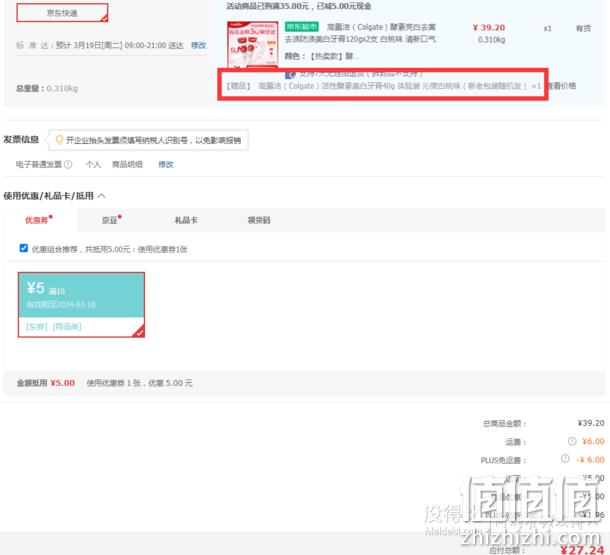Click 修改 in the invoice information row
Image resolution: width=610 pixels, height=555 pixels.
[166, 164]
